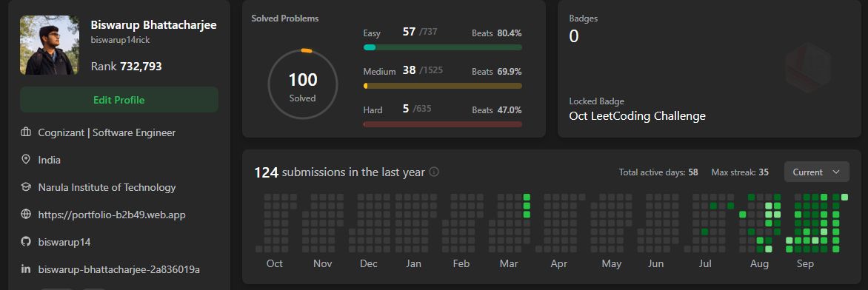The height and width of the screenshot is (290, 868).
Task: Open the Current year dropdown
Action: click(x=816, y=172)
